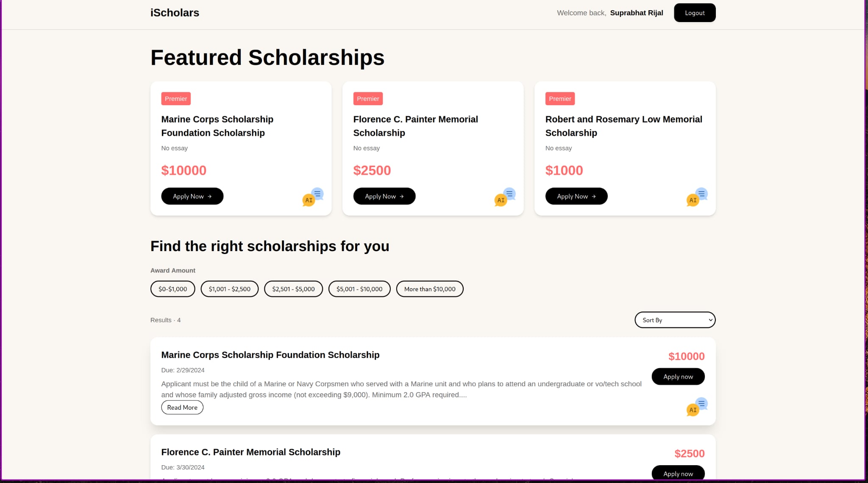Screen dimensions: 868x483
Task: Open AI chat on Florence C. Painter card
Action: pos(505,197)
